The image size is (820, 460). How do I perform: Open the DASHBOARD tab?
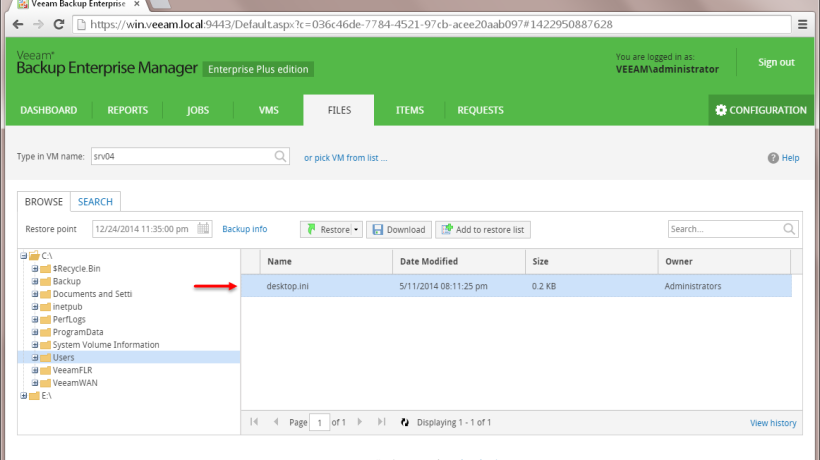49,110
